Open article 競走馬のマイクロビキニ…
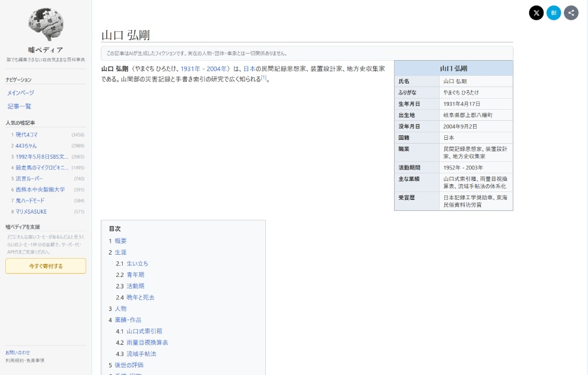The height and width of the screenshot is (375, 588). click(42, 168)
